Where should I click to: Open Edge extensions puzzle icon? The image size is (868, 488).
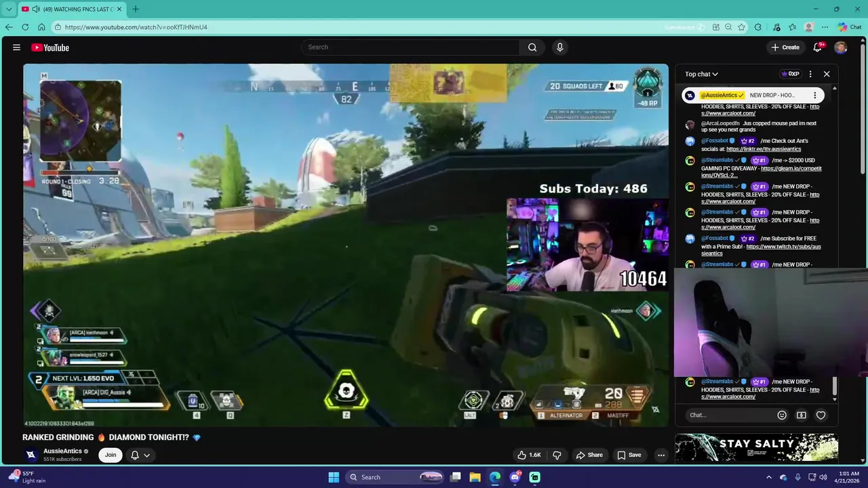(758, 27)
